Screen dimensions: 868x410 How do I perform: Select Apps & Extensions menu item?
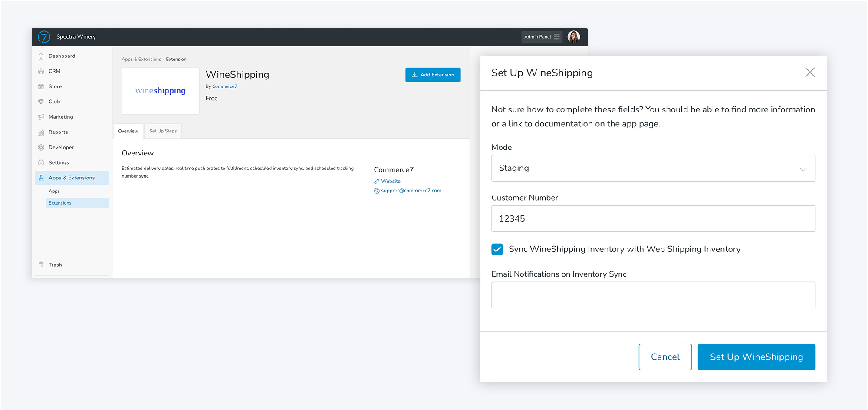pyautogui.click(x=72, y=178)
